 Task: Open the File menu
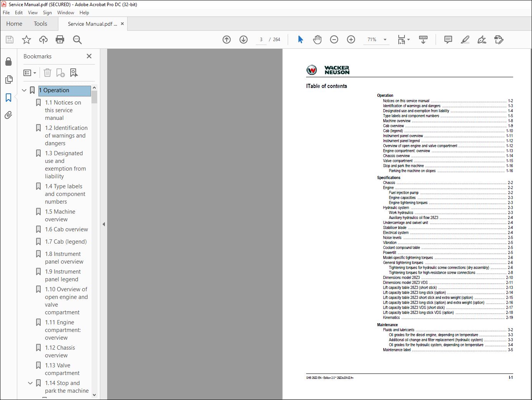coord(6,13)
